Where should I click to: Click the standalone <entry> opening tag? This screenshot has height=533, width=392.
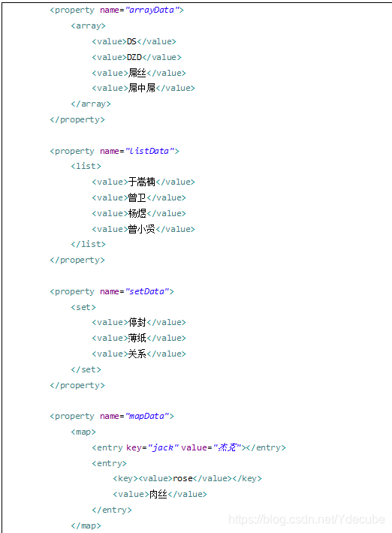tap(109, 463)
